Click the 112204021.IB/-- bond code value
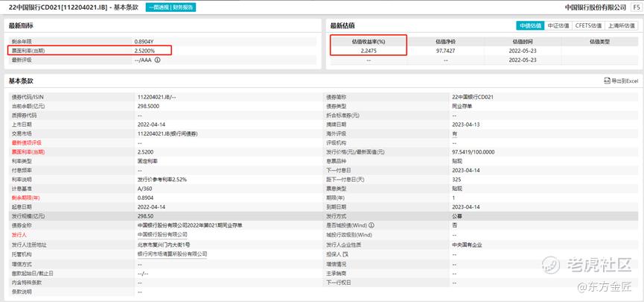The height and width of the screenshot is (302, 644). (157, 97)
